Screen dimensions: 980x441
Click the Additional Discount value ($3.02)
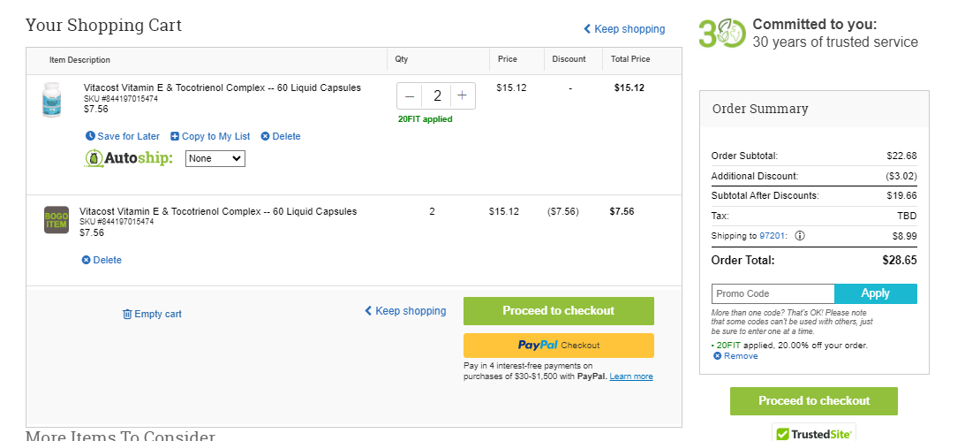[901, 177]
